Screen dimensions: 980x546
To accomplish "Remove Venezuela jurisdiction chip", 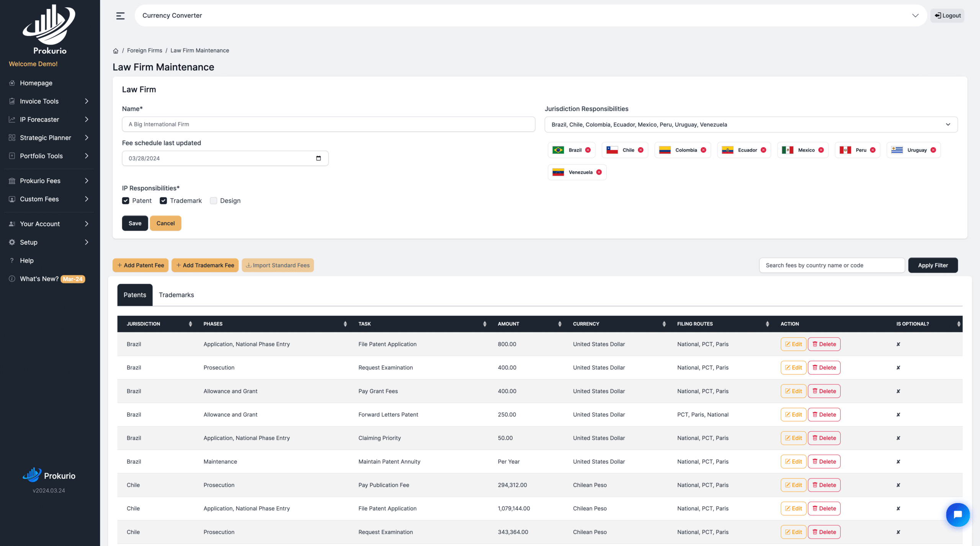I will point(599,172).
